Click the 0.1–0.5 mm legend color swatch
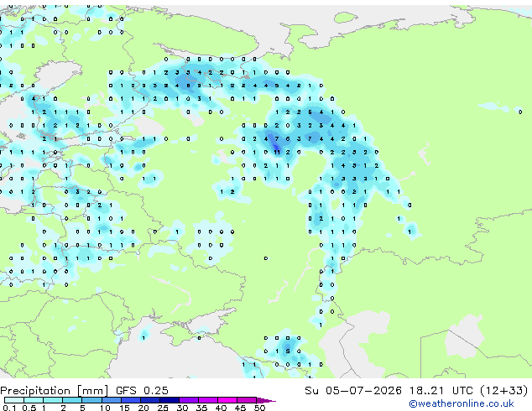 coord(14,400)
